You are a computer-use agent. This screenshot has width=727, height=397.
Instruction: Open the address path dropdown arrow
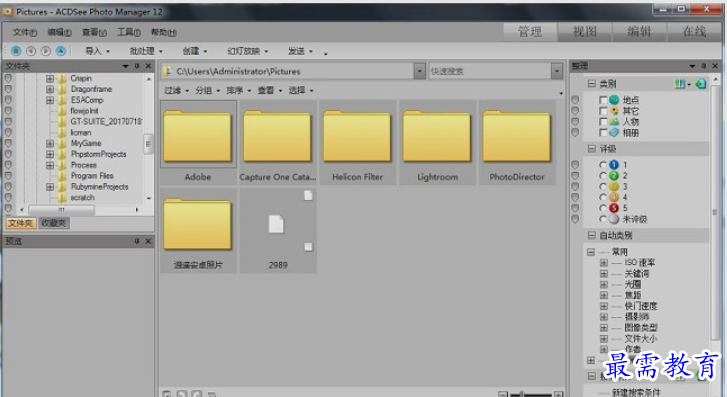point(419,71)
